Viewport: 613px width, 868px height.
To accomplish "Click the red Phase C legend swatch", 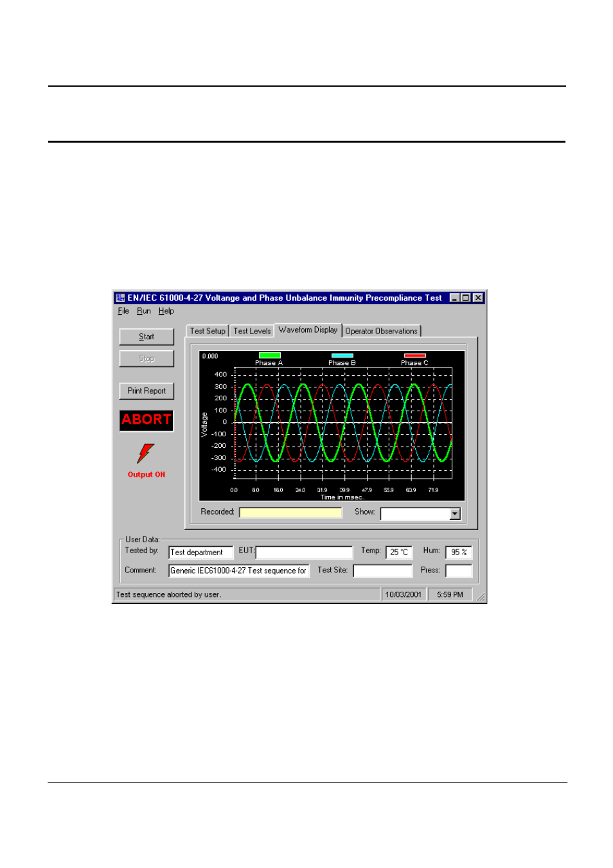I will click(414, 355).
